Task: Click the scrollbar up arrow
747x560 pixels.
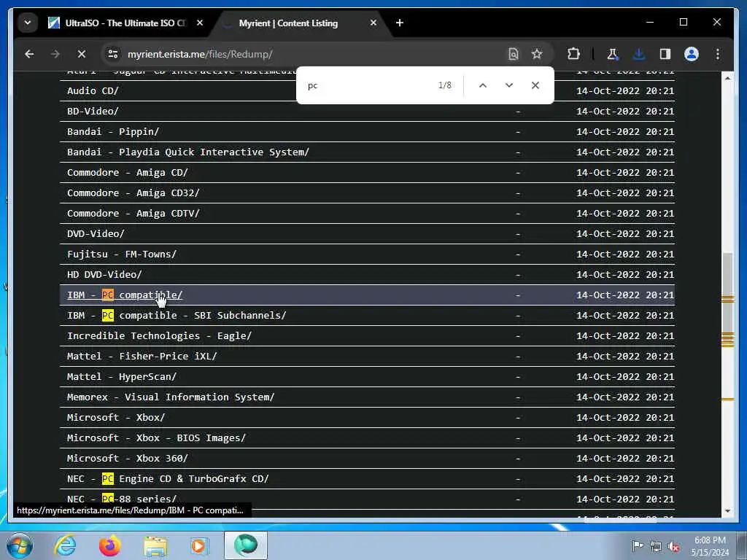Action: 727,77
